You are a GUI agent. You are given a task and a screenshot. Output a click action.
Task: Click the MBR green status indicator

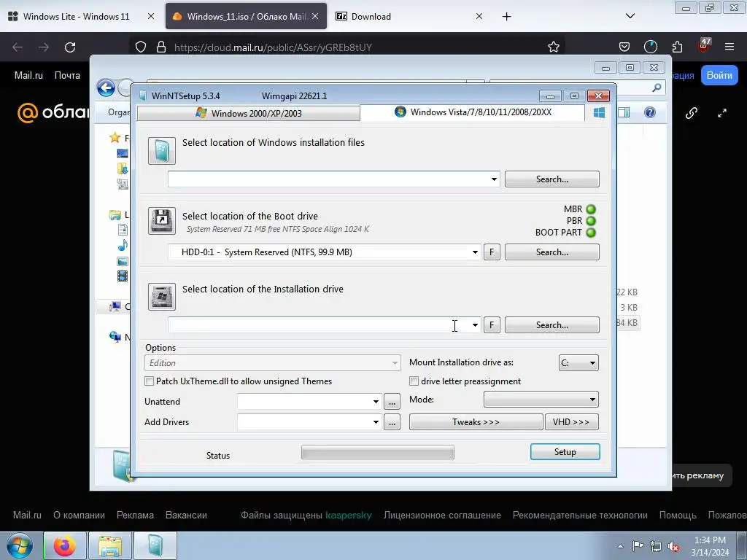591,209
